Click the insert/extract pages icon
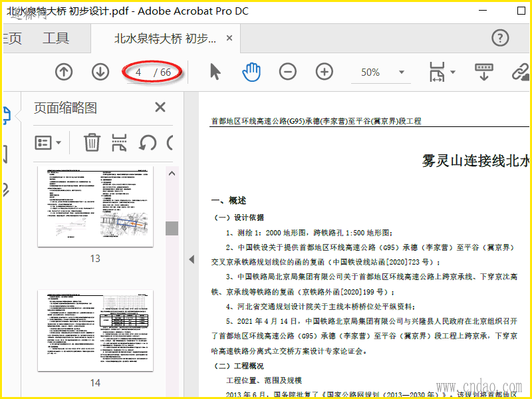The height and width of the screenshot is (399, 532). [119, 142]
